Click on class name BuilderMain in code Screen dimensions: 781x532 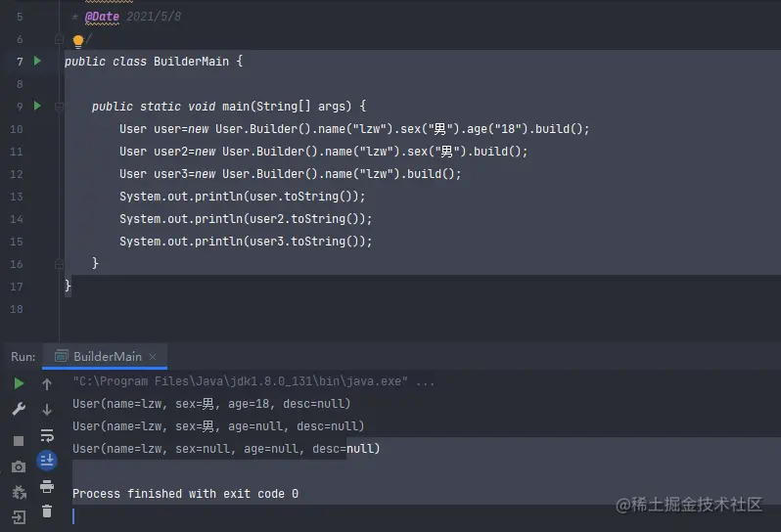[x=191, y=62]
